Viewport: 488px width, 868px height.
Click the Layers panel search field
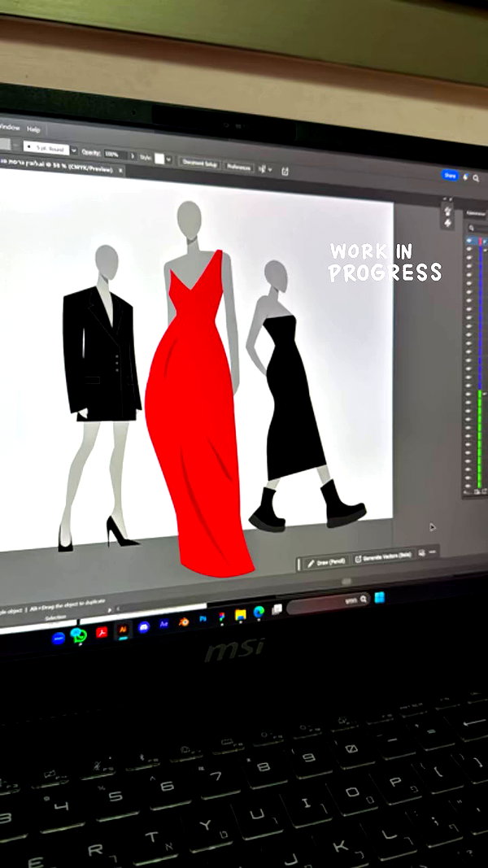pos(477,228)
